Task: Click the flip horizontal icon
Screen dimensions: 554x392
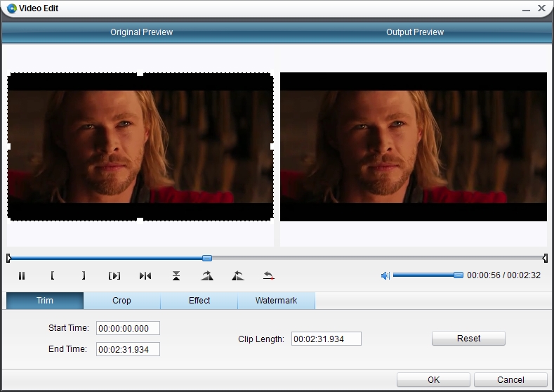Action: 145,275
